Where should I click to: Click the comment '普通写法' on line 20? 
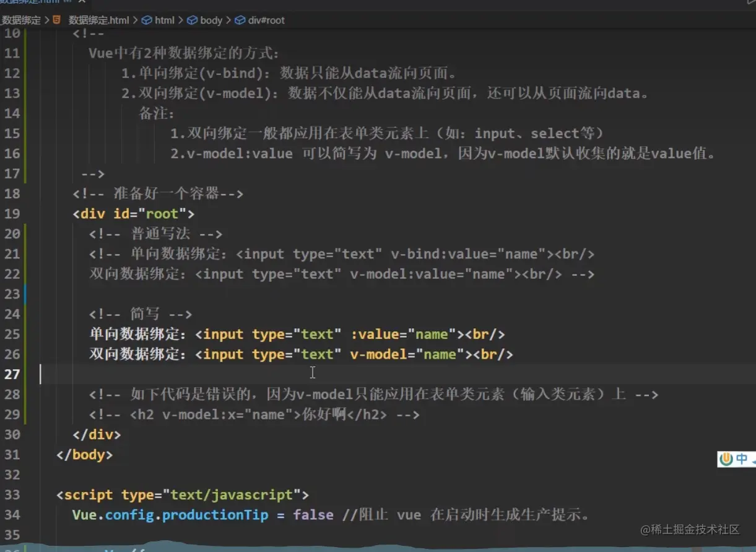[x=160, y=234]
